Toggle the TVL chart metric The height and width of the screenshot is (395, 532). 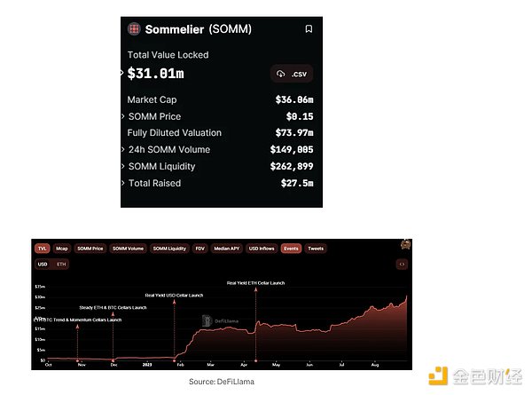[42, 249]
